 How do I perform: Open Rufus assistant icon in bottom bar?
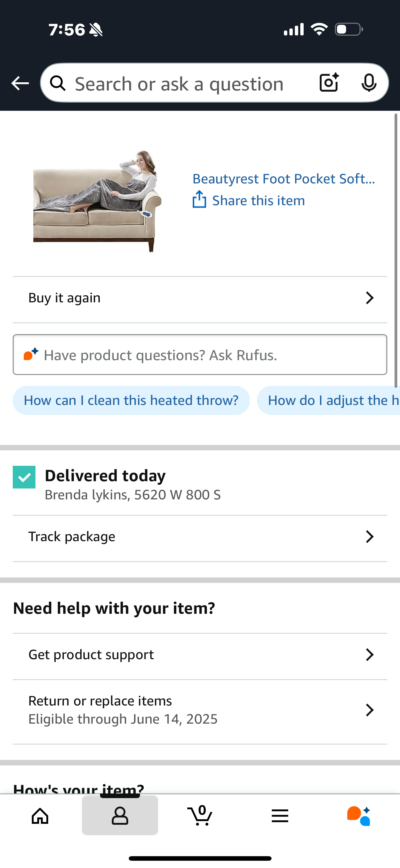coord(359,816)
